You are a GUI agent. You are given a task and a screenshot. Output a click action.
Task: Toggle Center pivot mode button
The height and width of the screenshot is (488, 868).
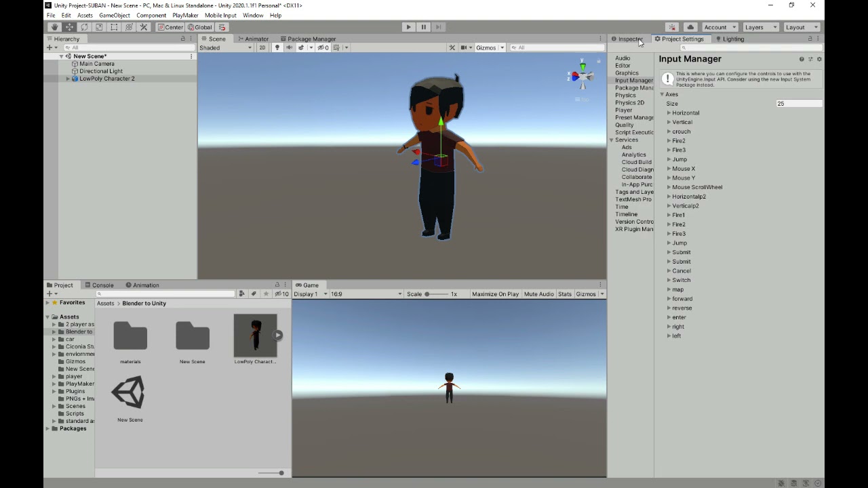coord(170,27)
